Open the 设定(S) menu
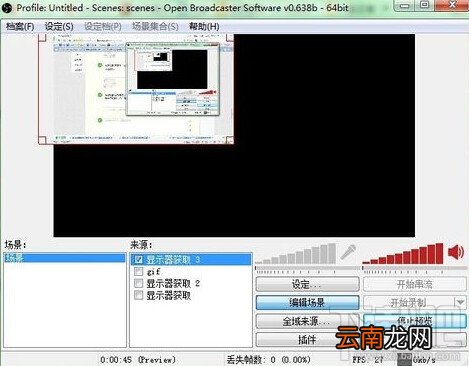This screenshot has height=366, width=469. point(59,26)
